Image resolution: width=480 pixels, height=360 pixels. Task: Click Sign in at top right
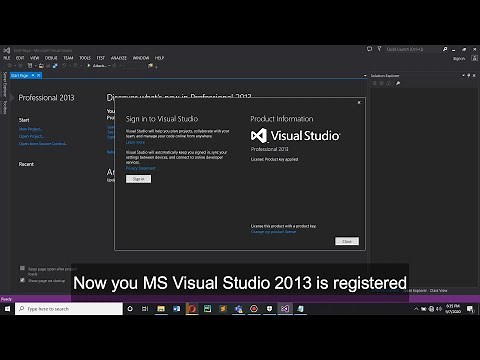(x=459, y=59)
